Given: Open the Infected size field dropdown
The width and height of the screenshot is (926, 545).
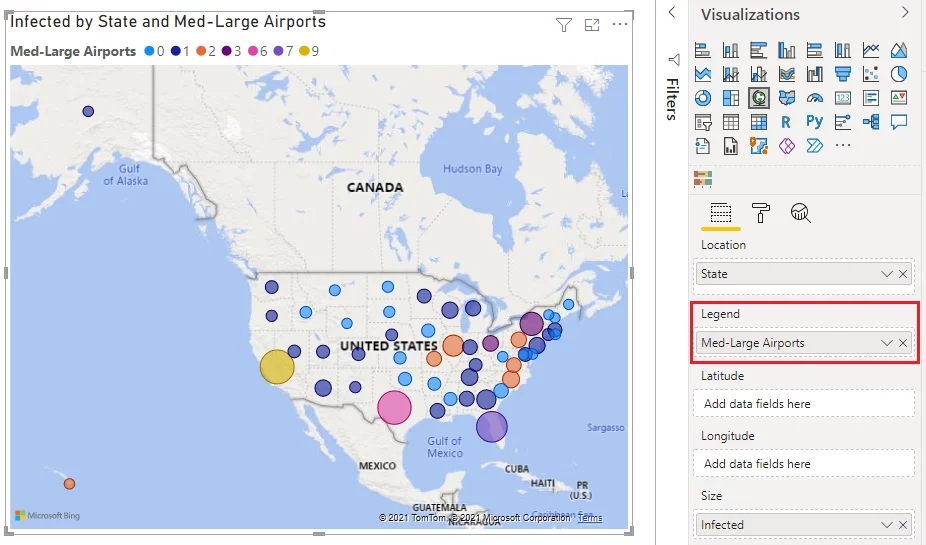Looking at the screenshot, I should 886,525.
